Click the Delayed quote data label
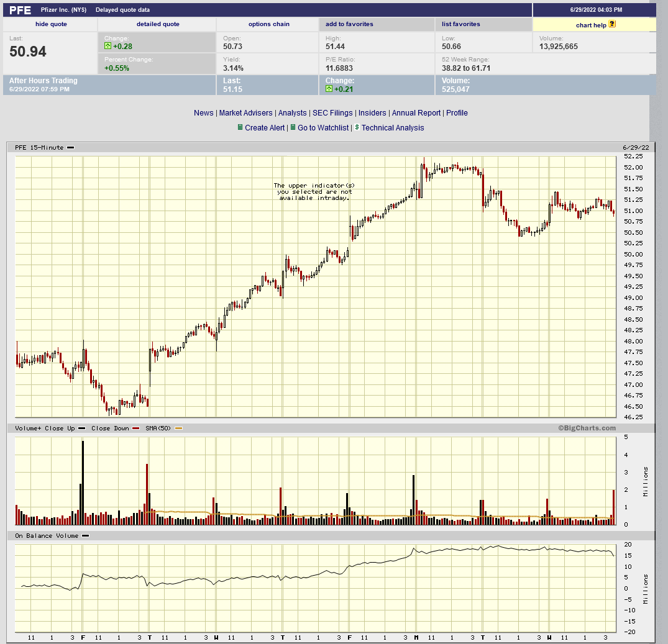 click(122, 10)
